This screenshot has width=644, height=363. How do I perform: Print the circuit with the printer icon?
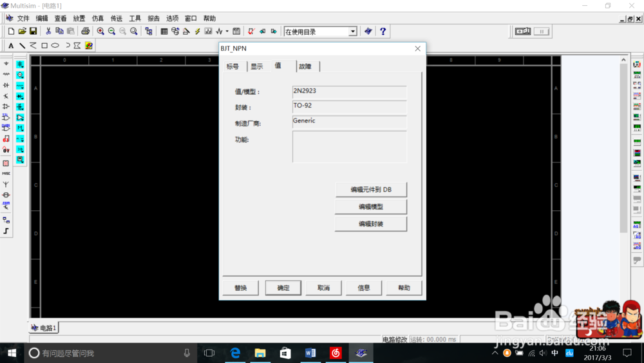85,31
